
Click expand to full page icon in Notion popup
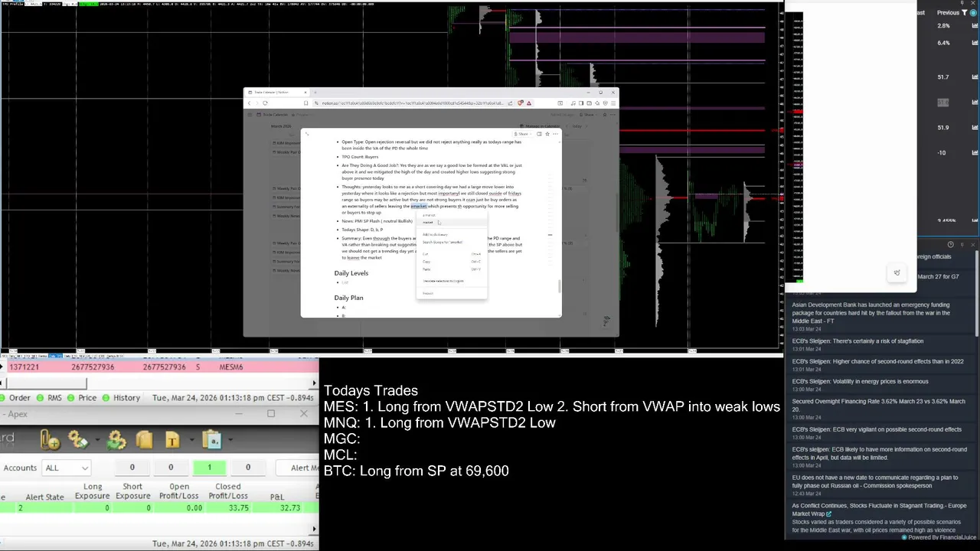(307, 134)
